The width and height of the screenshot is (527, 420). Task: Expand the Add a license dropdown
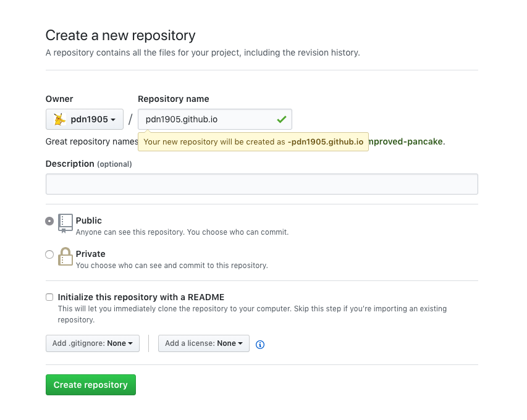pos(204,343)
